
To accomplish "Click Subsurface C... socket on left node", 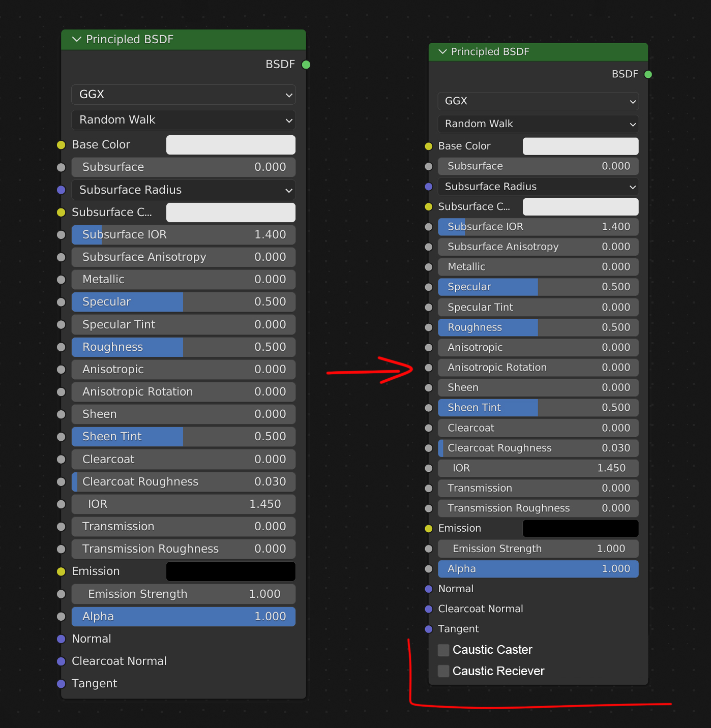I will (x=61, y=213).
